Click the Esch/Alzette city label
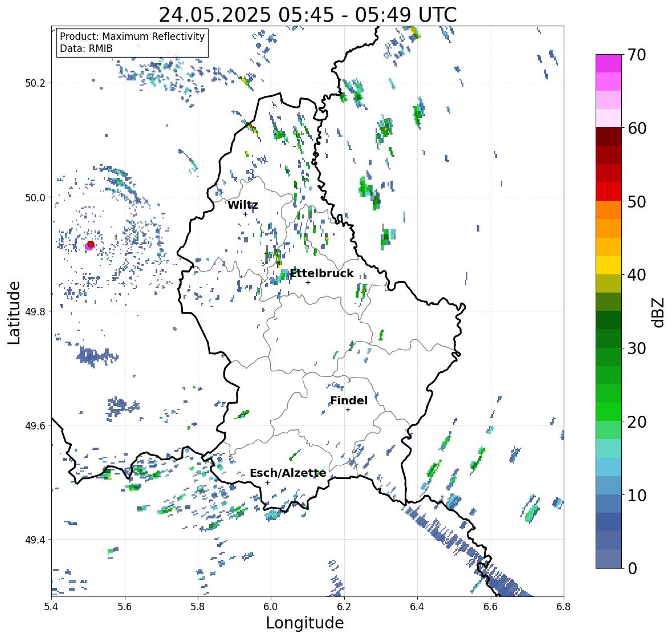Screen dimensions: 672x637 pyautogui.click(x=288, y=473)
